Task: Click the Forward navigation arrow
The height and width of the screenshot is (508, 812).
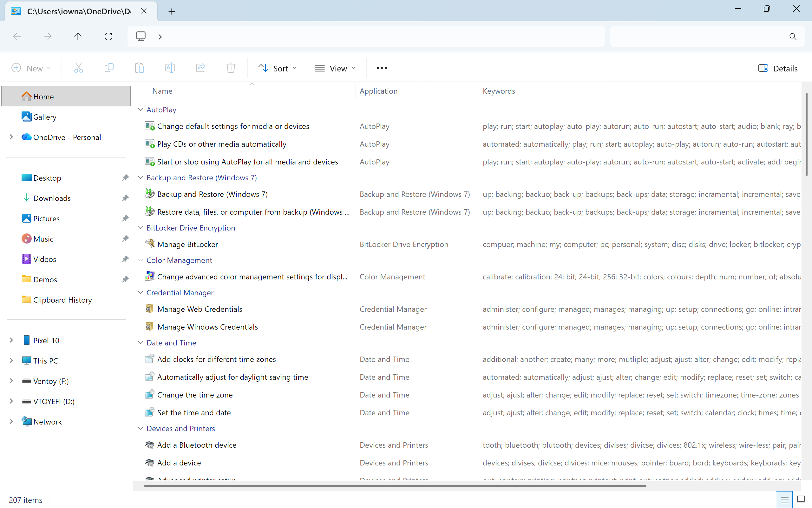Action: [48, 36]
